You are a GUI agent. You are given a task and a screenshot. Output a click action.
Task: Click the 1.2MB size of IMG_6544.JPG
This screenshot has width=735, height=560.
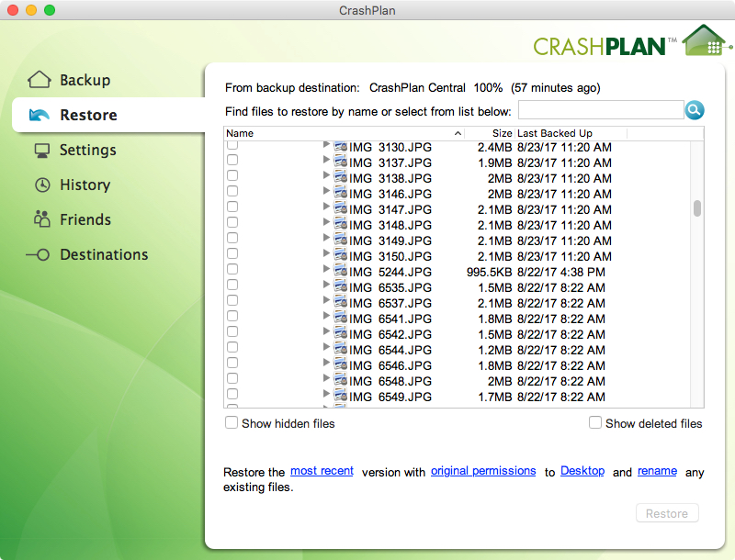coord(494,351)
